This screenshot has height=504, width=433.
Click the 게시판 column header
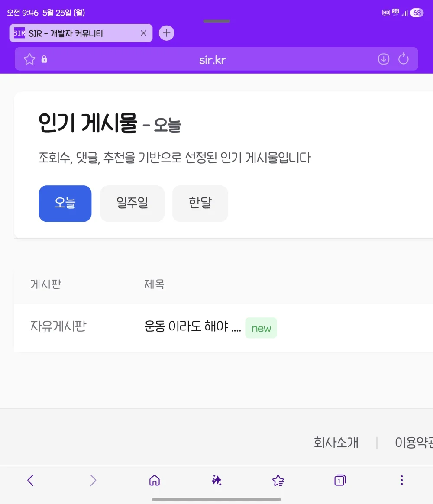click(45, 284)
